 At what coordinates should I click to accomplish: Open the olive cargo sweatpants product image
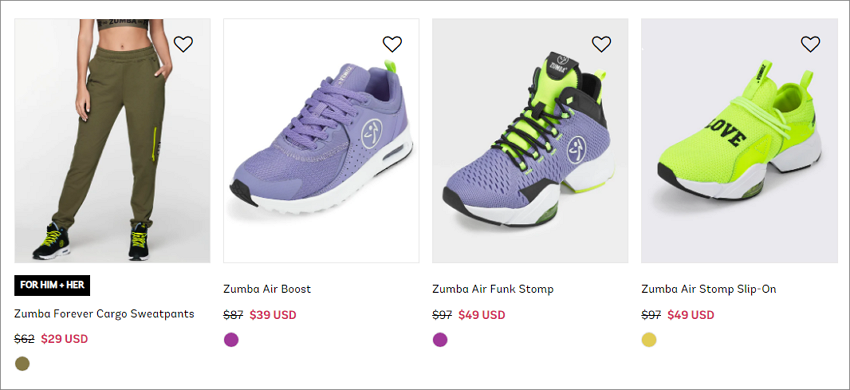pos(112,141)
